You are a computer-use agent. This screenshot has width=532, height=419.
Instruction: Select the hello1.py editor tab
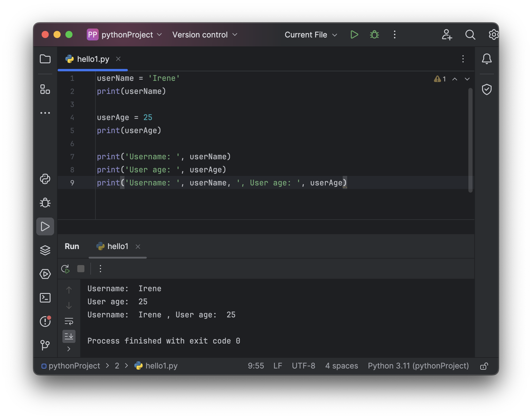pos(93,59)
